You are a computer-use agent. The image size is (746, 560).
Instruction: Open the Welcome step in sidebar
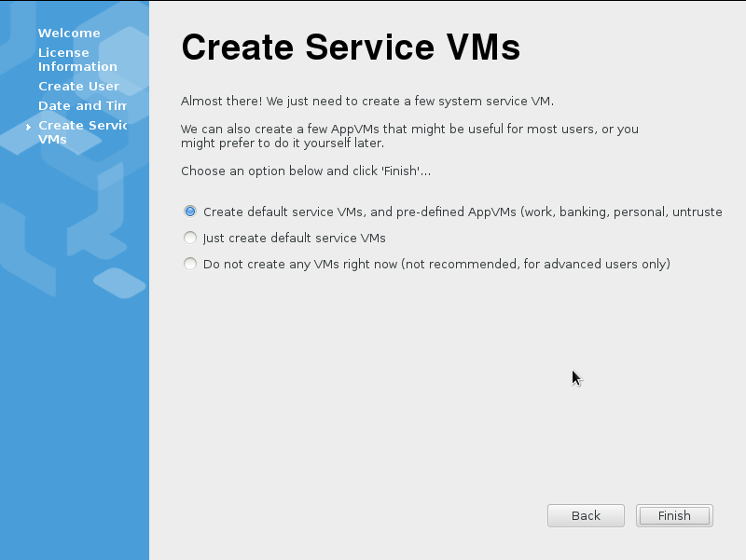click(69, 33)
